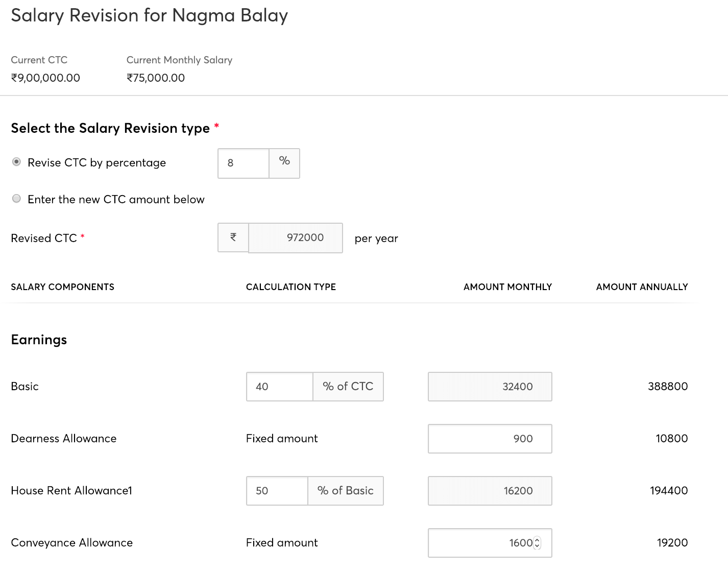Click the '% of CTC' selector for Basic

pyautogui.click(x=348, y=387)
